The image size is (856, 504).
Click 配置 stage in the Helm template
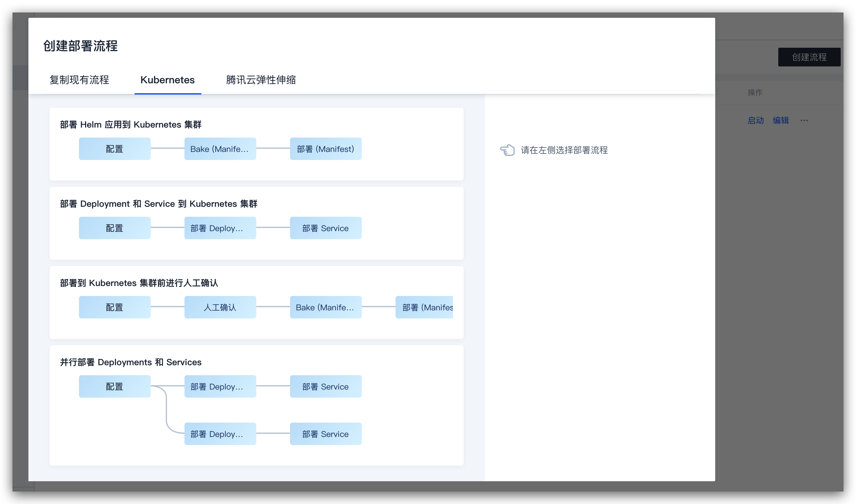pos(115,149)
